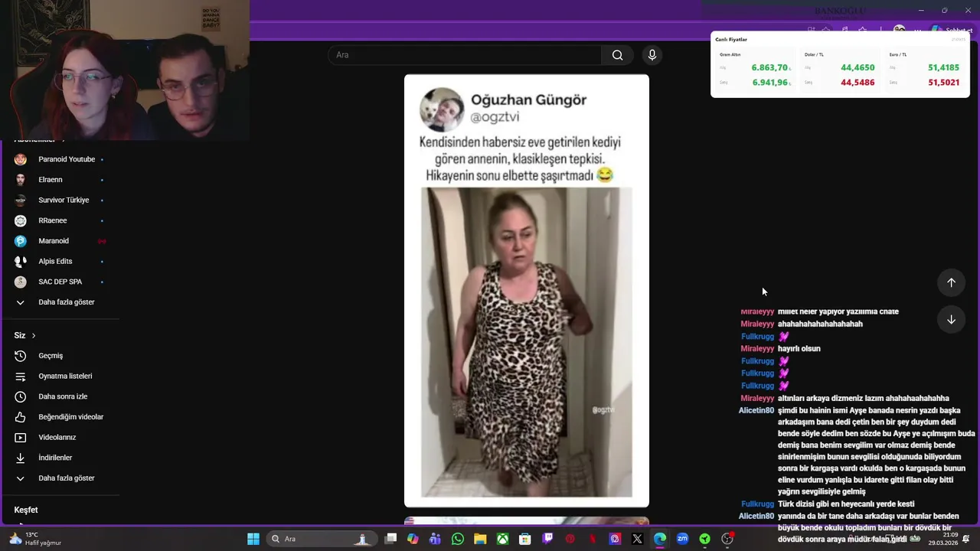Click Fullkrugg username on Türk dizisi message

[758, 504]
